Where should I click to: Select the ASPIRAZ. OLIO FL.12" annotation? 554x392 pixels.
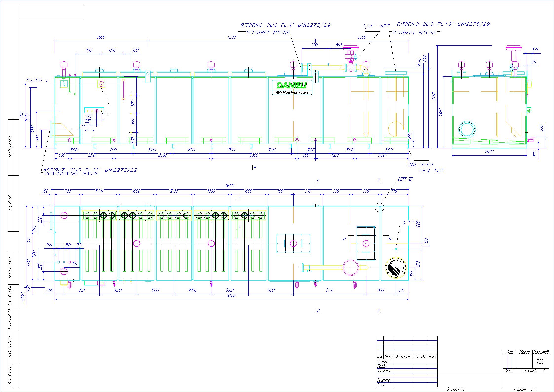pyautogui.click(x=90, y=170)
